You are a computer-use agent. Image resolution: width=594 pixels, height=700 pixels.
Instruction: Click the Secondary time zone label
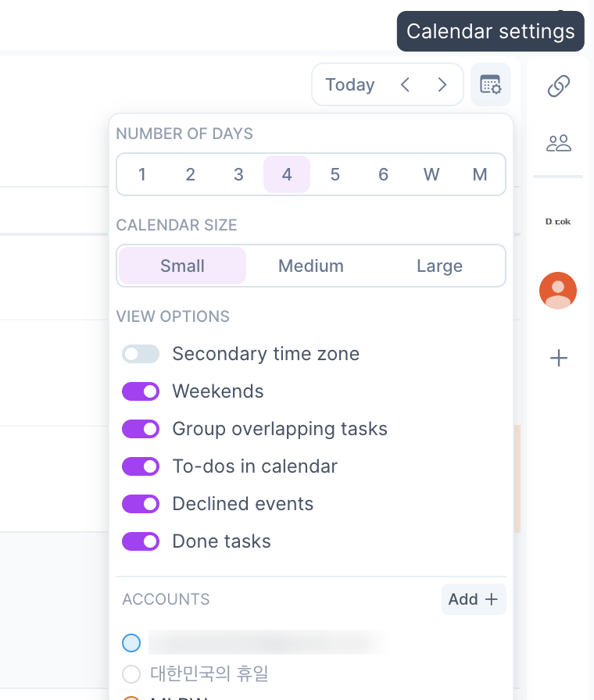pyautogui.click(x=266, y=354)
